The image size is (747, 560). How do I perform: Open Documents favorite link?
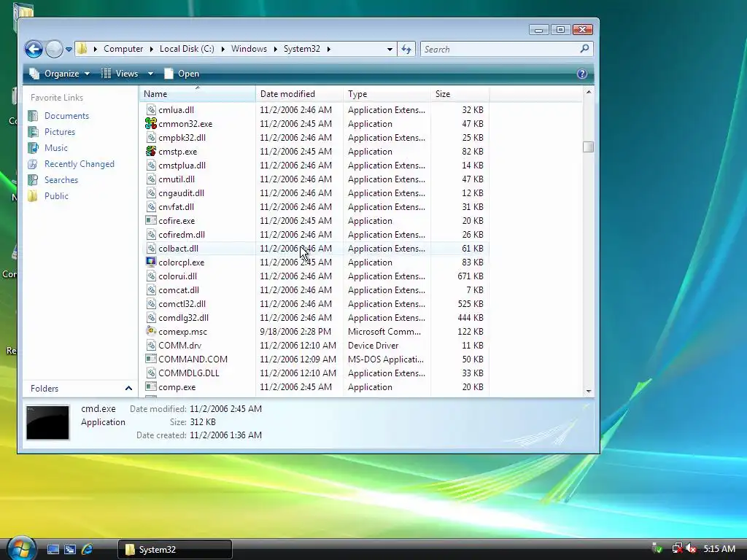pos(66,116)
